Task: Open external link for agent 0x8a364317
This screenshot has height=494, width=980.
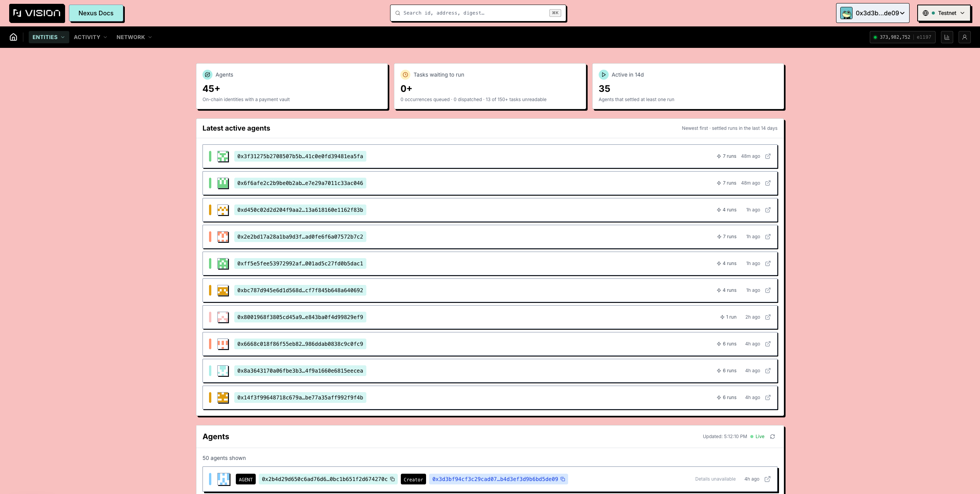Action: click(768, 371)
